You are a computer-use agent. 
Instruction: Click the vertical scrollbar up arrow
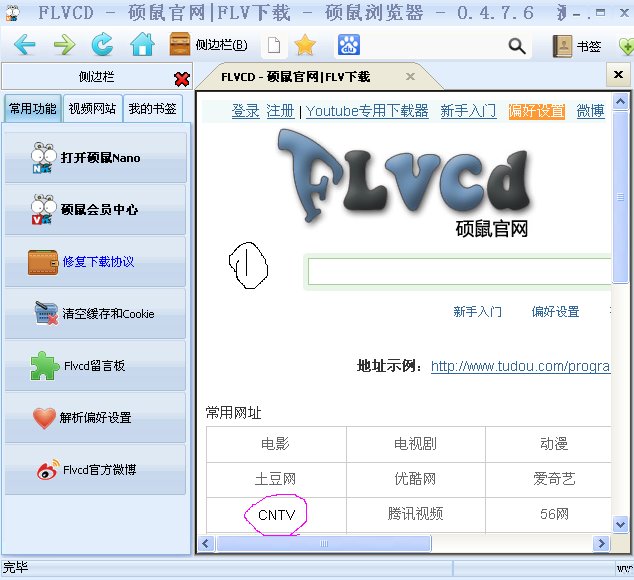(620, 102)
